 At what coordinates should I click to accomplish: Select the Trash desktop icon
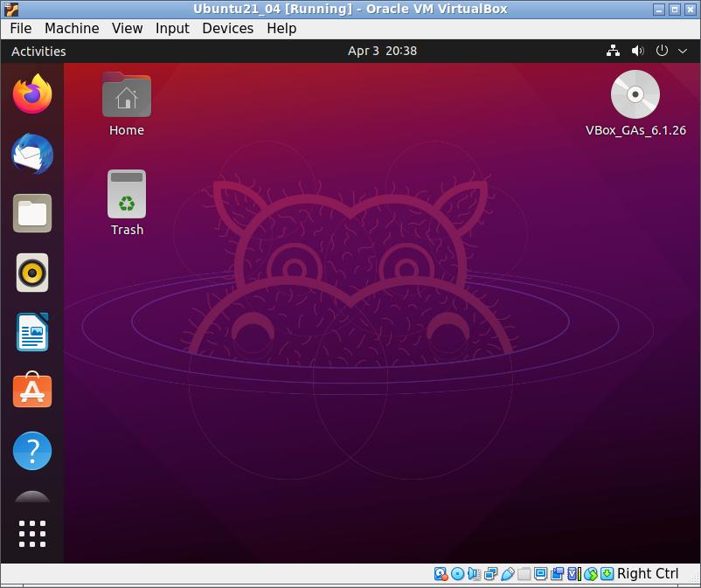click(127, 195)
